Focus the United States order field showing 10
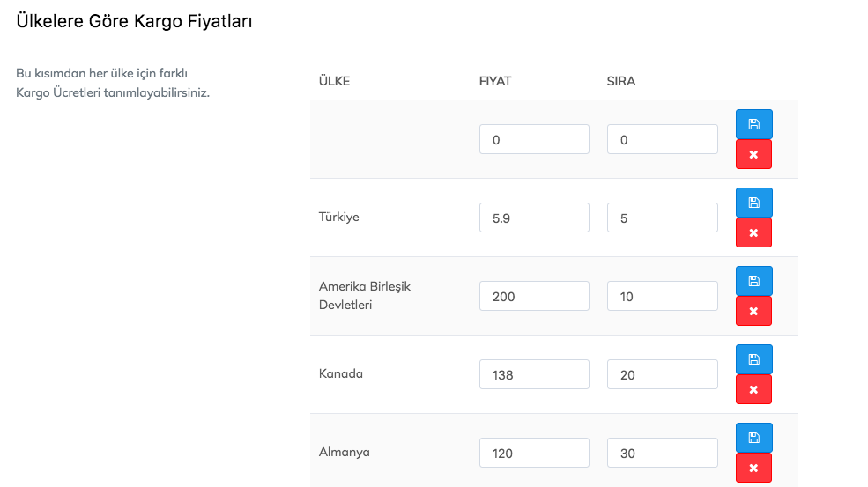The width and height of the screenshot is (868, 487). tap(662, 297)
